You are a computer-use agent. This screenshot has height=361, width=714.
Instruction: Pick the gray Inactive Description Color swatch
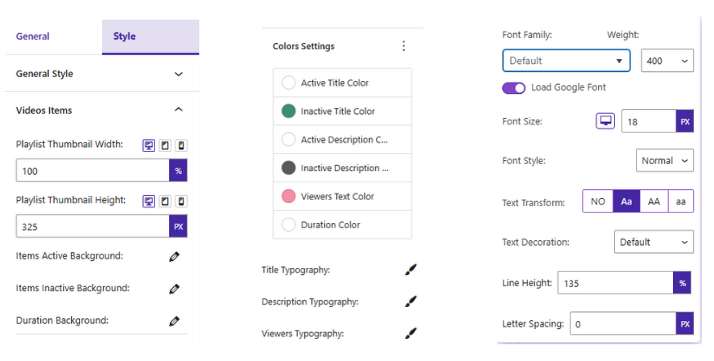point(288,168)
